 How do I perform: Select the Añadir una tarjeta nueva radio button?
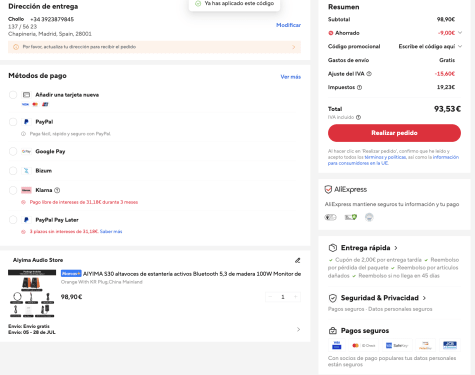13,95
